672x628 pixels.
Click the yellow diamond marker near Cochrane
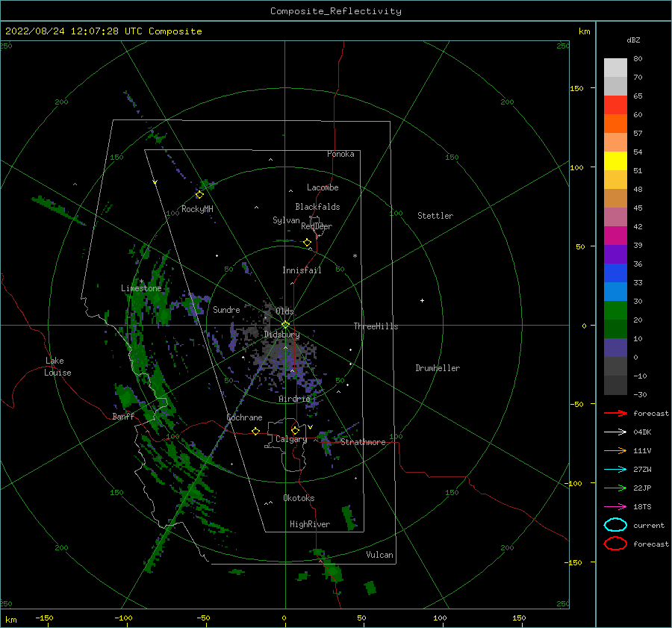pos(255,431)
